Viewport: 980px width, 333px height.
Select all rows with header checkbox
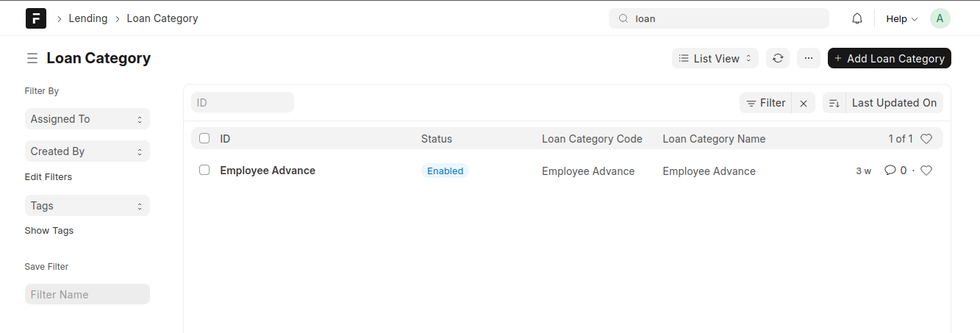[204, 138]
